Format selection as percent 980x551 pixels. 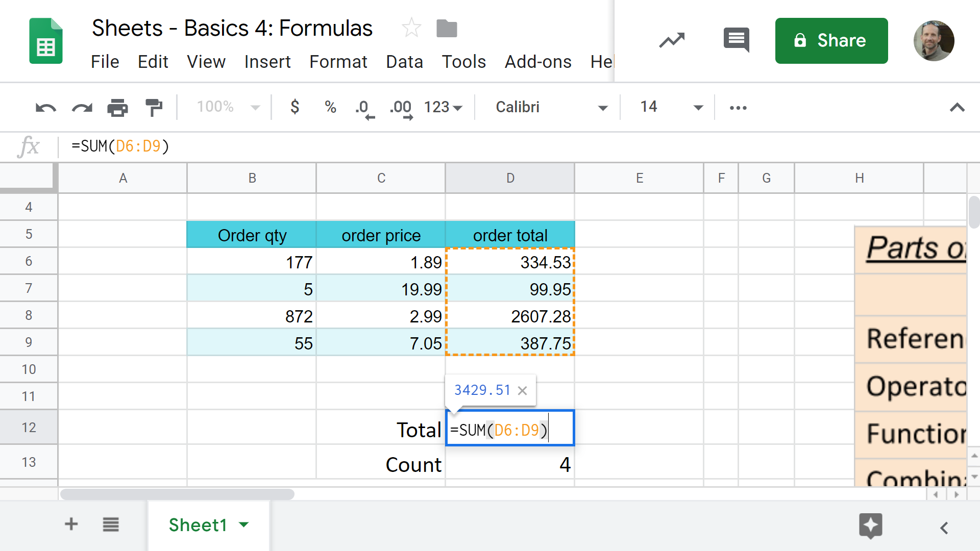coord(330,107)
